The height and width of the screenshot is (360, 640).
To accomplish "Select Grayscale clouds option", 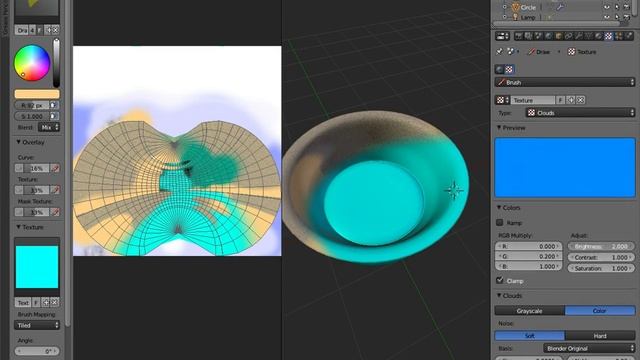I will click(x=530, y=311).
